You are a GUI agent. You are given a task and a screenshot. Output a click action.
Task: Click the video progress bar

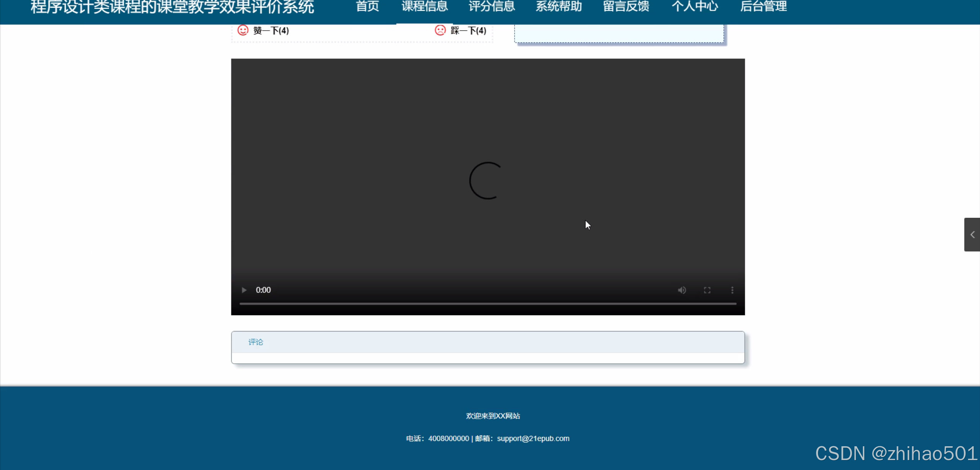click(488, 304)
